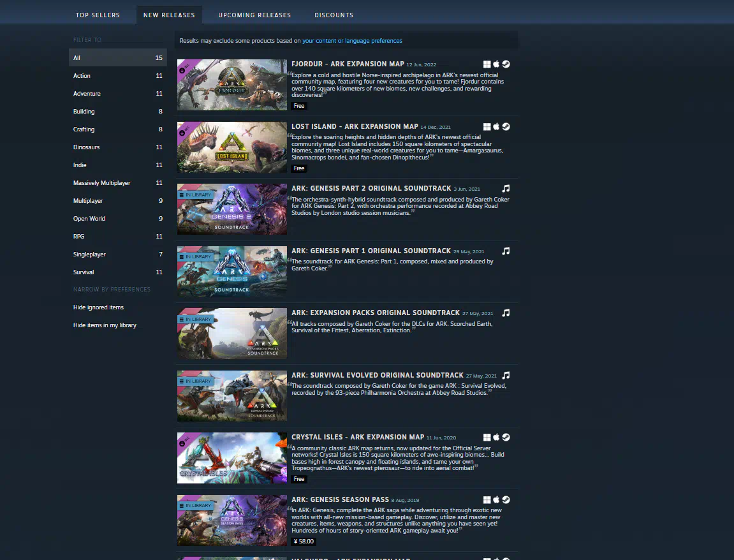Filter by Massively Multiplayer tag
The image size is (734, 560).
point(118,182)
